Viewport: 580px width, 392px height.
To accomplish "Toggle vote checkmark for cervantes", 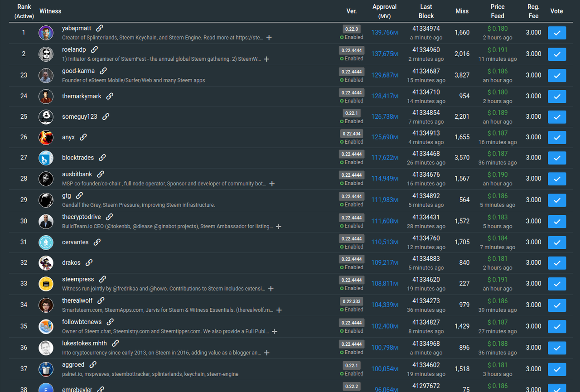I will point(557,242).
